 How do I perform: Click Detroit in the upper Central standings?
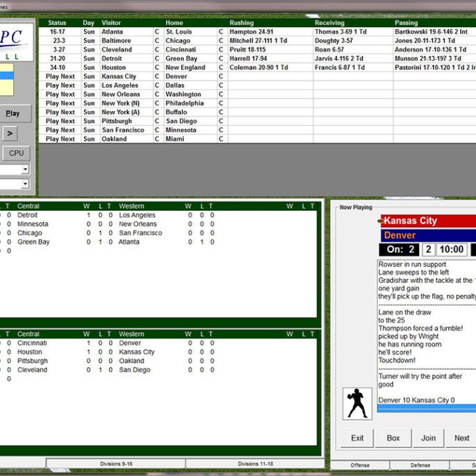coord(27,215)
